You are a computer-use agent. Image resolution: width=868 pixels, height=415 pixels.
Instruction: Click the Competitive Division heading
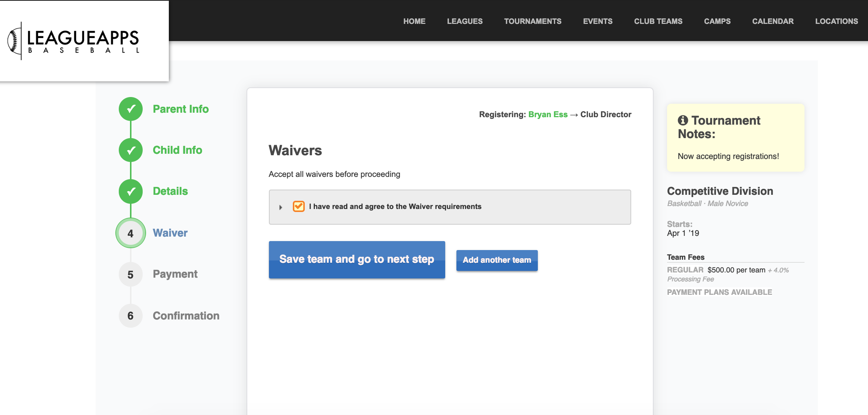coord(720,191)
